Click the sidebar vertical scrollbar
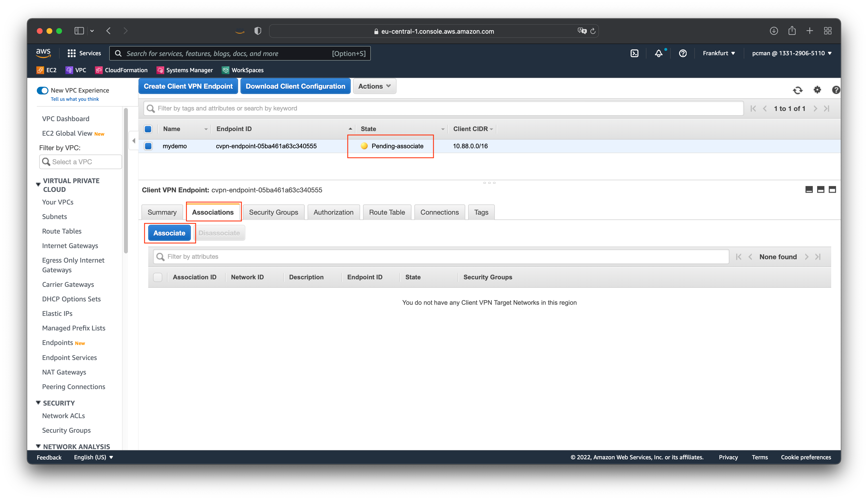The image size is (868, 500). 126,181
